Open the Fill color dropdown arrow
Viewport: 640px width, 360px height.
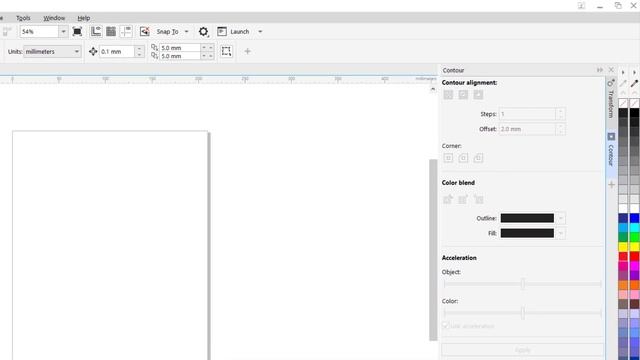coord(561,233)
